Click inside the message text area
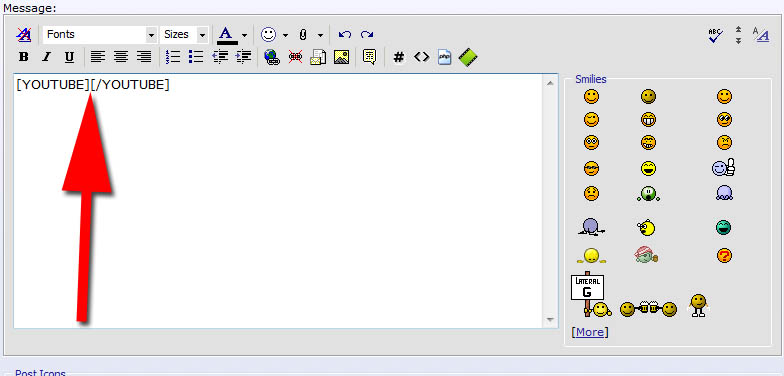The height and width of the screenshot is (376, 784). pos(278,201)
